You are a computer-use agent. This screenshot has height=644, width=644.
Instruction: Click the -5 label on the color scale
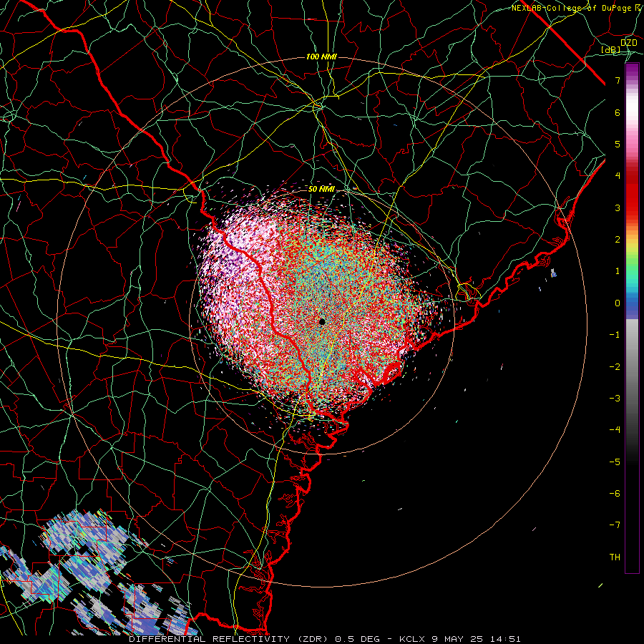click(x=615, y=462)
